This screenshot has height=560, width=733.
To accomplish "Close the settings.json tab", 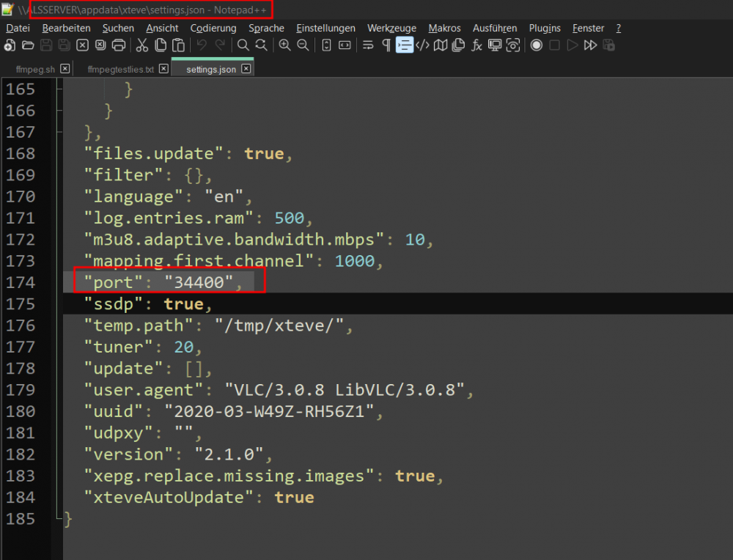I will [x=246, y=69].
